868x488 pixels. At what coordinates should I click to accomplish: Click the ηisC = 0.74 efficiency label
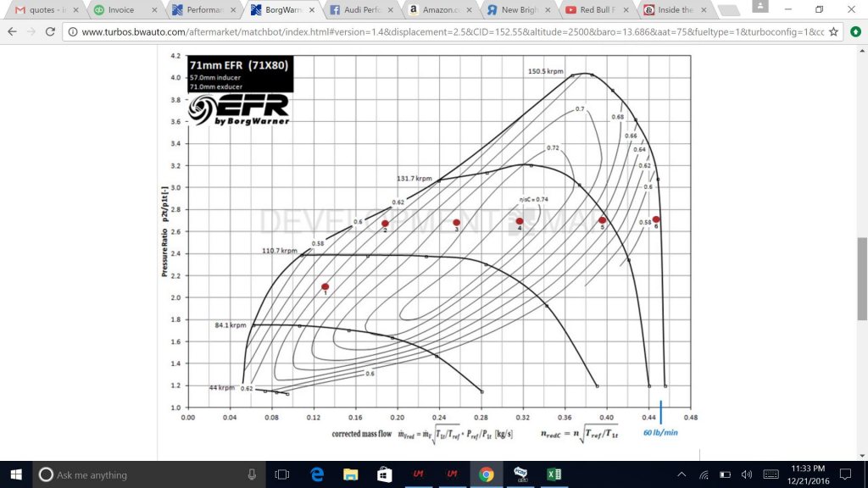534,200
